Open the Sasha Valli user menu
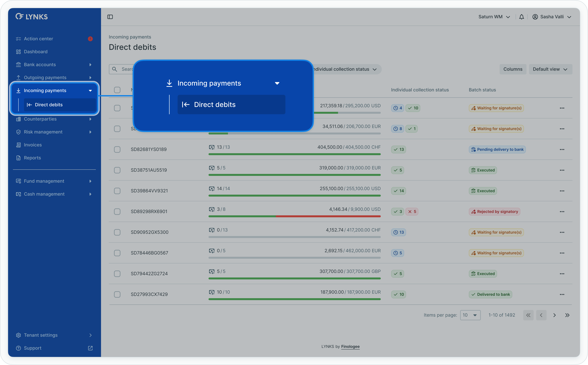588x365 pixels. [x=552, y=17]
